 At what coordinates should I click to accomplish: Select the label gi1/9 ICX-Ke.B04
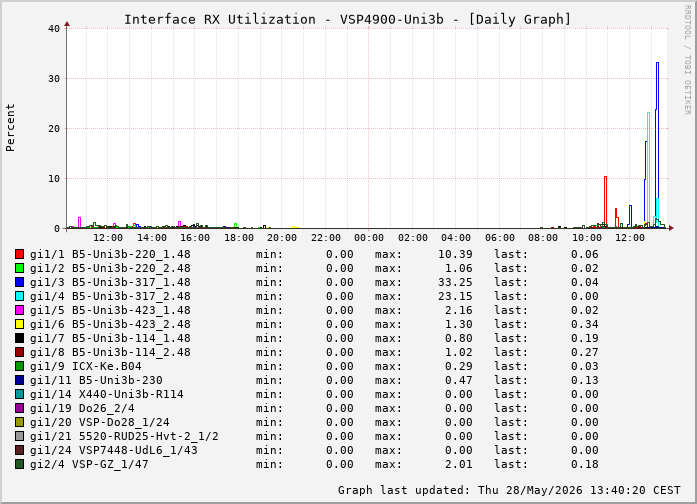tap(86, 366)
